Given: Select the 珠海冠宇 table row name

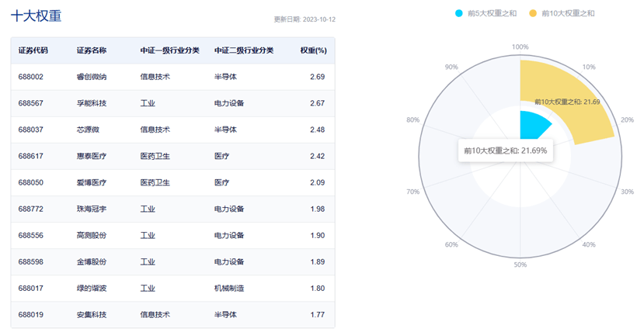Looking at the screenshot, I should (x=92, y=209).
